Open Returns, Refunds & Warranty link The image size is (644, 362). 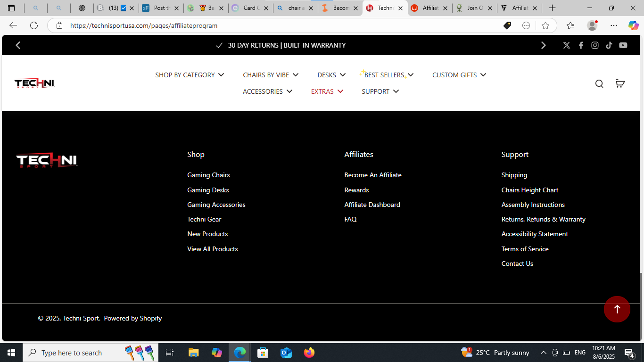543,219
